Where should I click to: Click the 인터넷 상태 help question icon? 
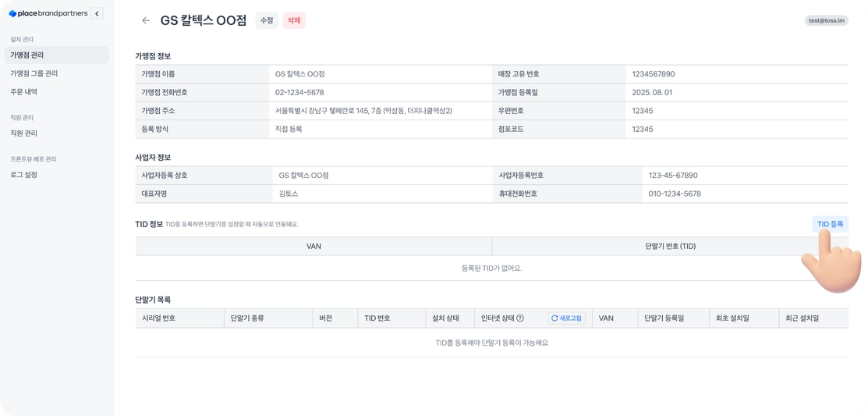pos(520,318)
